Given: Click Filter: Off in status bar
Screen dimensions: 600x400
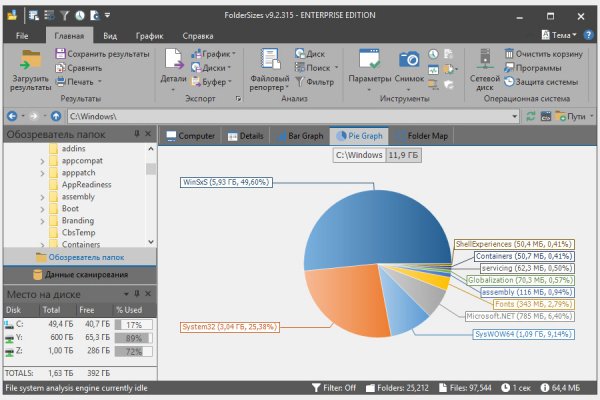Looking at the screenshot, I should (x=334, y=388).
